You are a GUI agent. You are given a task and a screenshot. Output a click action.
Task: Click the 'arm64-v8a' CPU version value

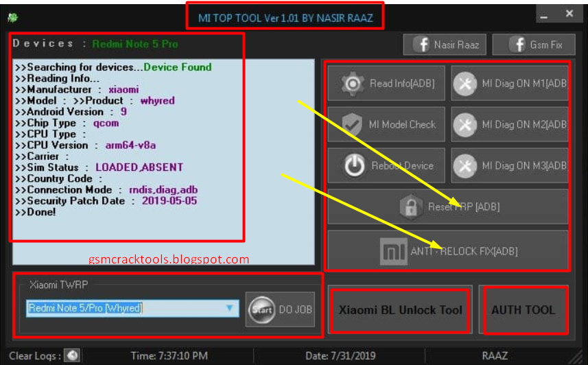point(130,145)
